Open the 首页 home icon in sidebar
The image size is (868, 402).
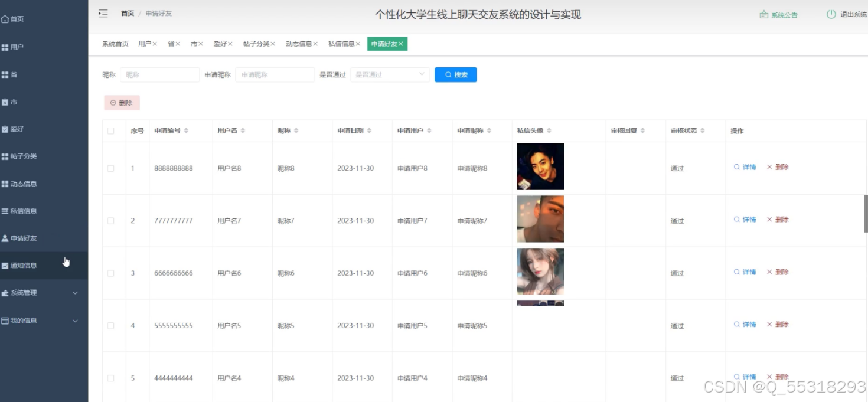coord(6,18)
